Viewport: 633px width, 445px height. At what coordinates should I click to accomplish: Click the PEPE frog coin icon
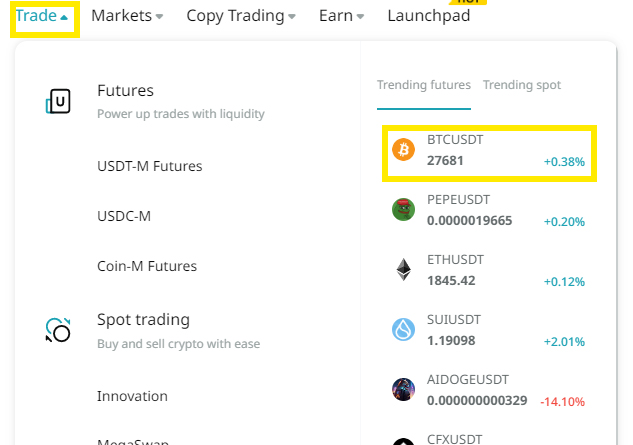click(404, 209)
